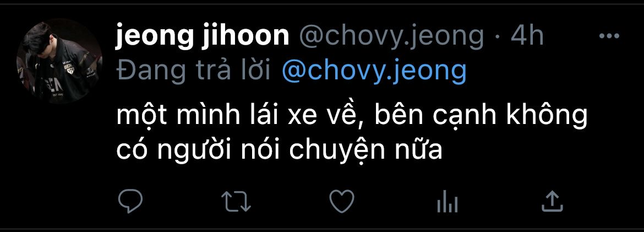Follow the blue @chovy.jeong reply mention
Viewport: 644px width, 232px height.
pyautogui.click(x=374, y=71)
